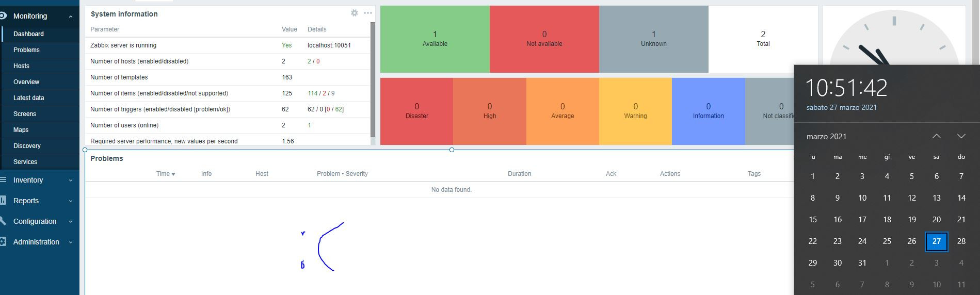The width and height of the screenshot is (980, 295).
Task: Open Problems in Monitoring menu
Action: click(x=40, y=50)
